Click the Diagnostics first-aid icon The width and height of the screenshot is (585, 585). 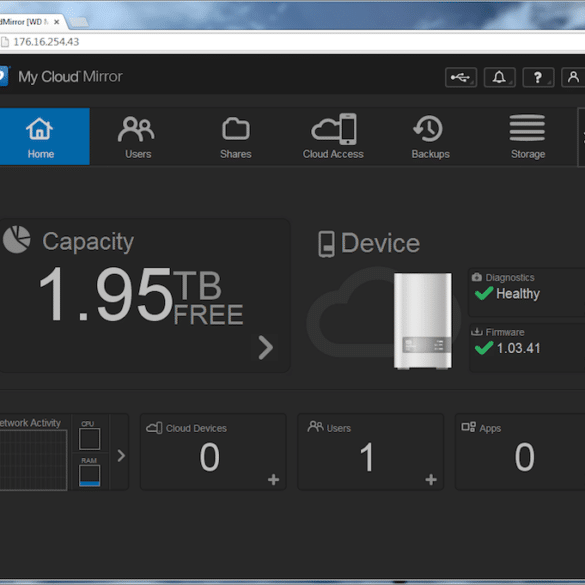476,277
